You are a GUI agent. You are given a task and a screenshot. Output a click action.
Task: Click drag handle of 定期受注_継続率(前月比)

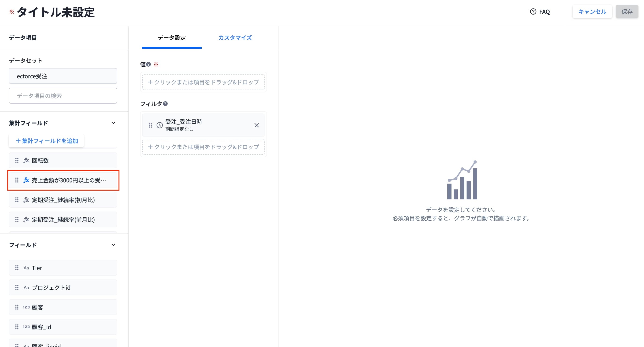17,219
